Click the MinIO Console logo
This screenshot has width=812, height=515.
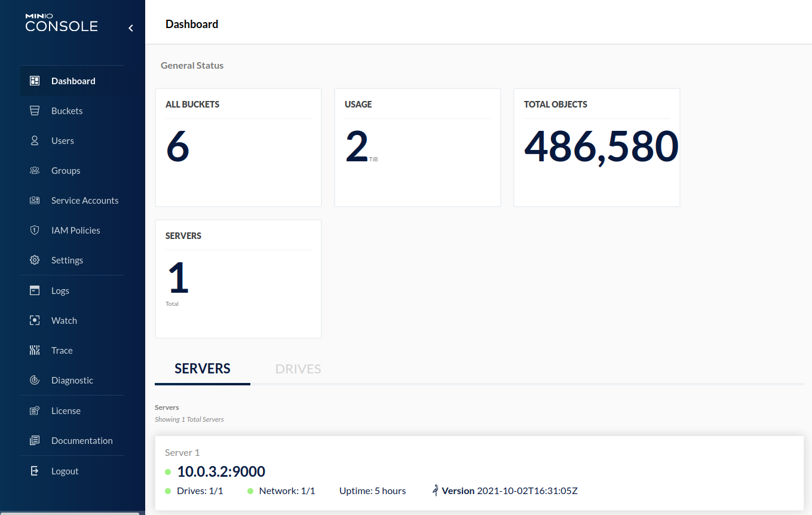point(61,23)
